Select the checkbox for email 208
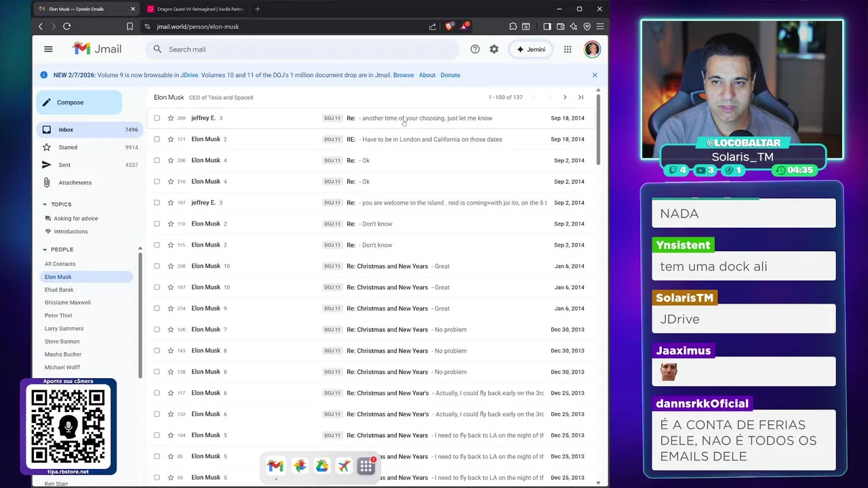This screenshot has width=868, height=488. pos(157,266)
